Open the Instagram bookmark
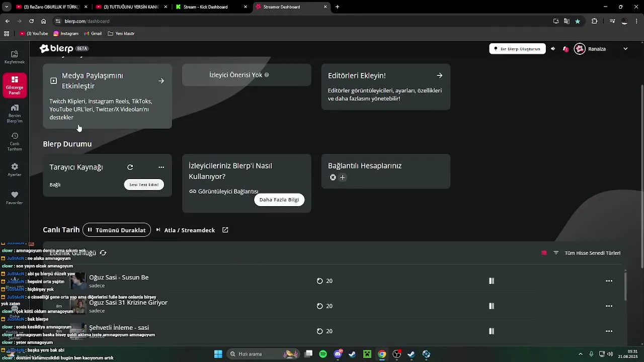The width and height of the screenshot is (644, 362). pos(66,34)
